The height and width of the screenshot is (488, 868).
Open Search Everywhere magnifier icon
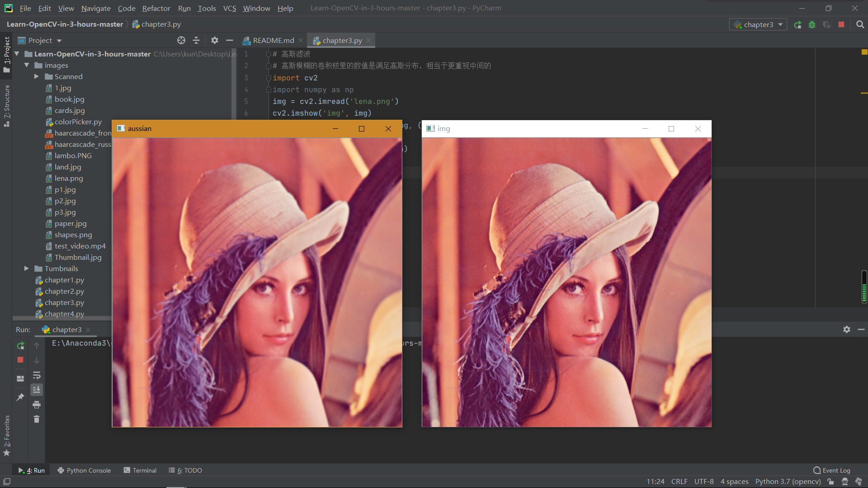click(860, 25)
